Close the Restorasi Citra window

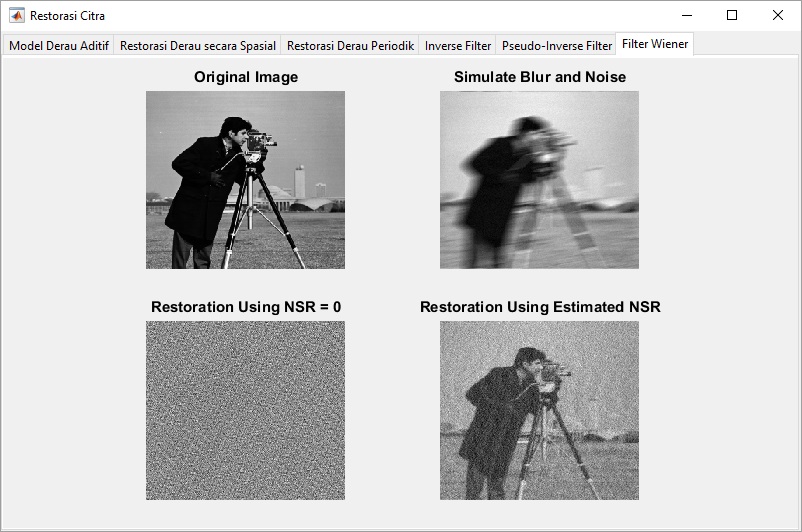click(778, 16)
